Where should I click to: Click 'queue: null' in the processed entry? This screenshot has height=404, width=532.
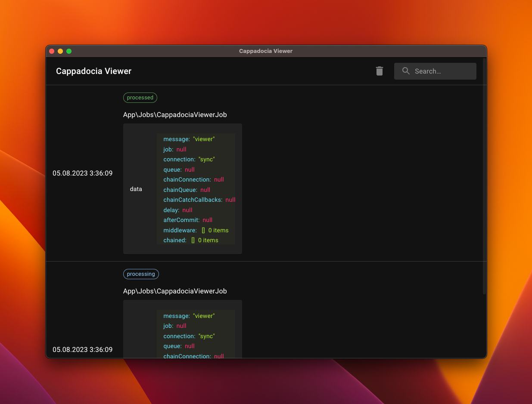click(179, 170)
